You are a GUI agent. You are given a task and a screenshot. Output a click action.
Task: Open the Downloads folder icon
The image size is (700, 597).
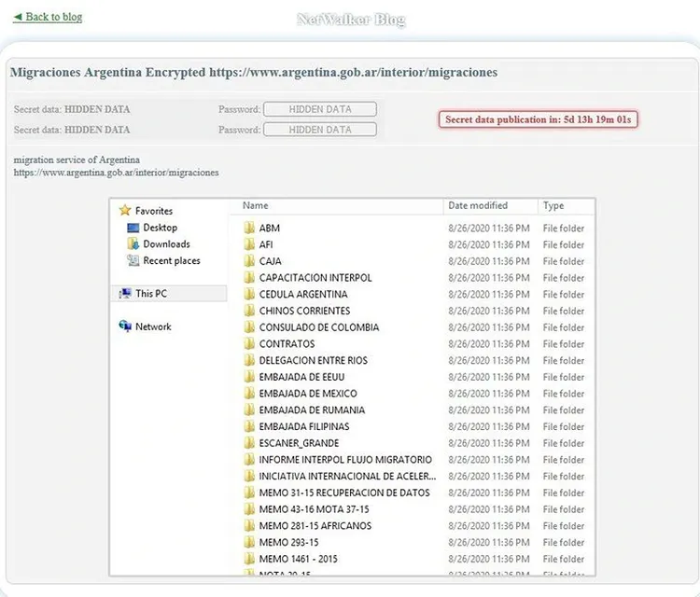133,244
